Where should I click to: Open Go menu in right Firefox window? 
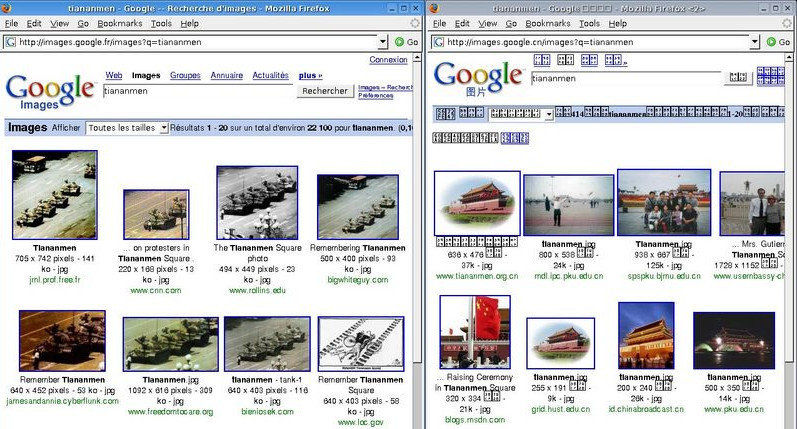[x=511, y=23]
